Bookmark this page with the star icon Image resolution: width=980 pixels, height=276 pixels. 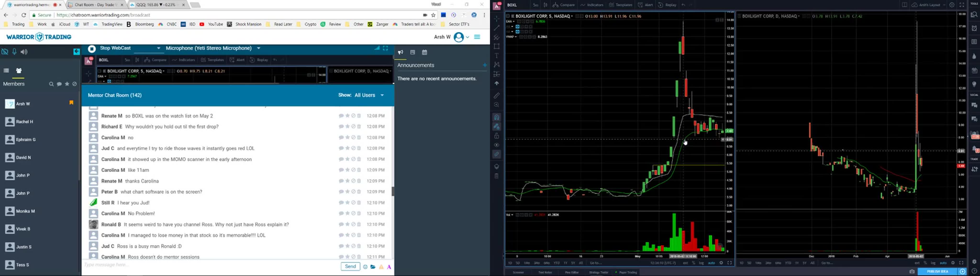click(433, 15)
